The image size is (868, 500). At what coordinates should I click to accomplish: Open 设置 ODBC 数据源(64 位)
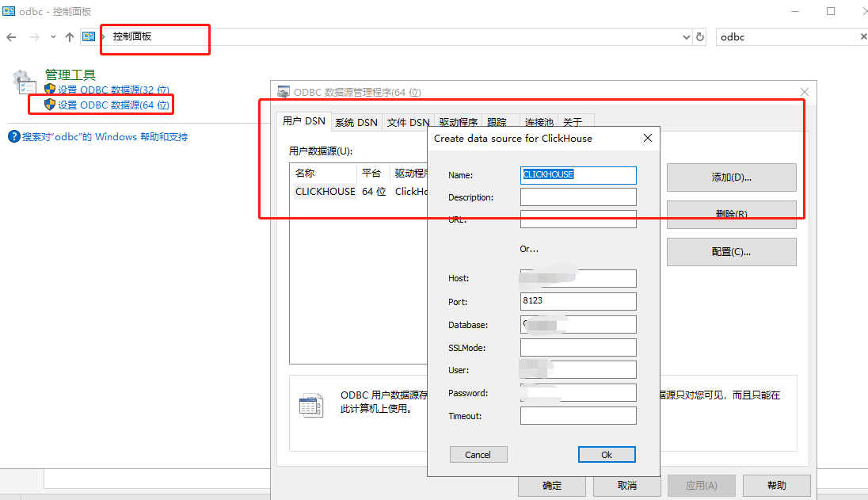(x=113, y=105)
